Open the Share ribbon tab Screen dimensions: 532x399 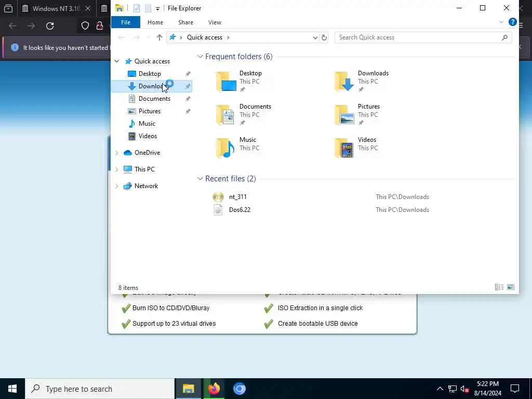coord(185,22)
